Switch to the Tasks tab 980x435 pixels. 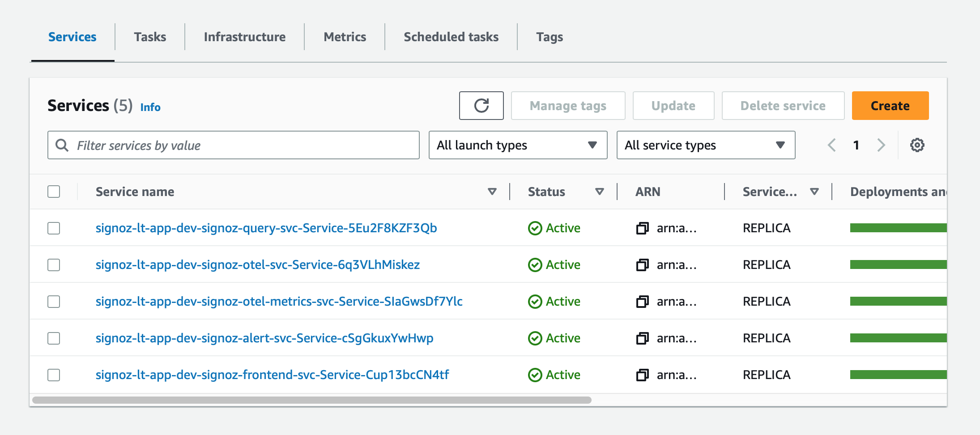tap(150, 37)
